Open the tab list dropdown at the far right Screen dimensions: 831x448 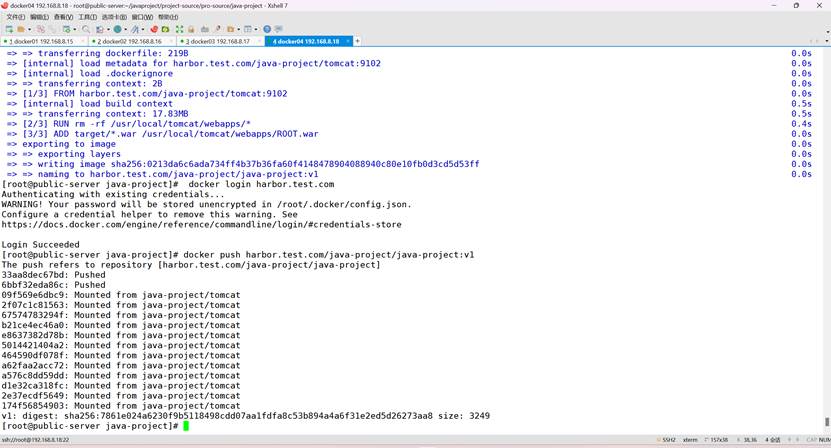tap(827, 41)
